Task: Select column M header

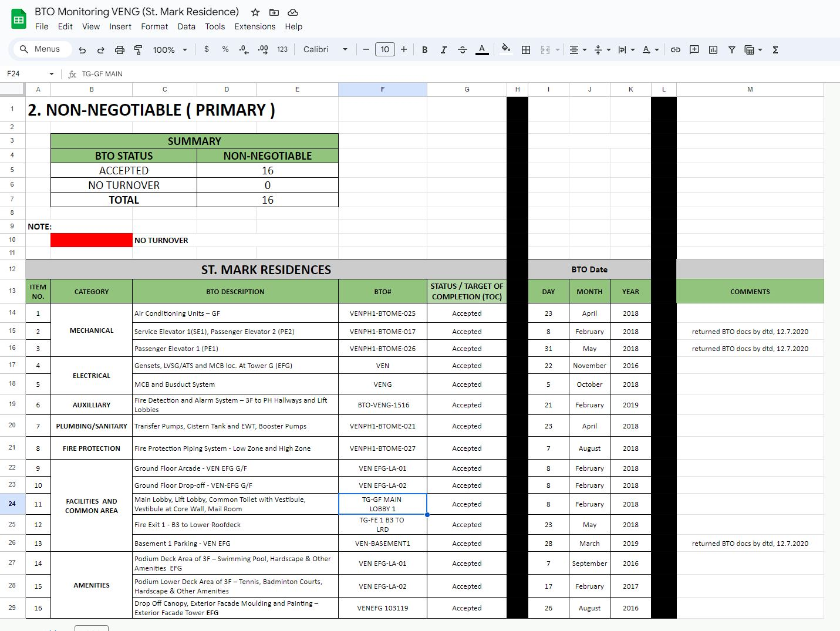Action: (x=750, y=89)
